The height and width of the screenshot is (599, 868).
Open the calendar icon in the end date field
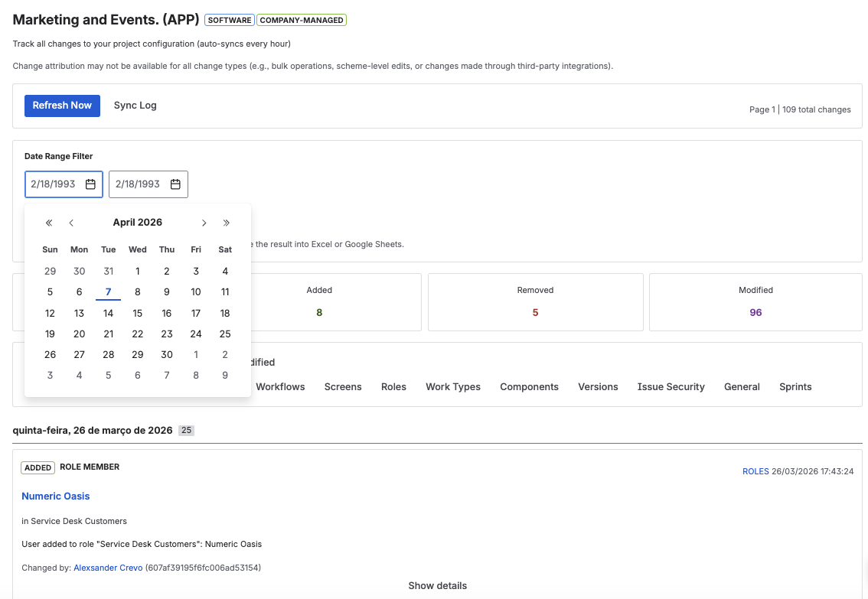[175, 184]
